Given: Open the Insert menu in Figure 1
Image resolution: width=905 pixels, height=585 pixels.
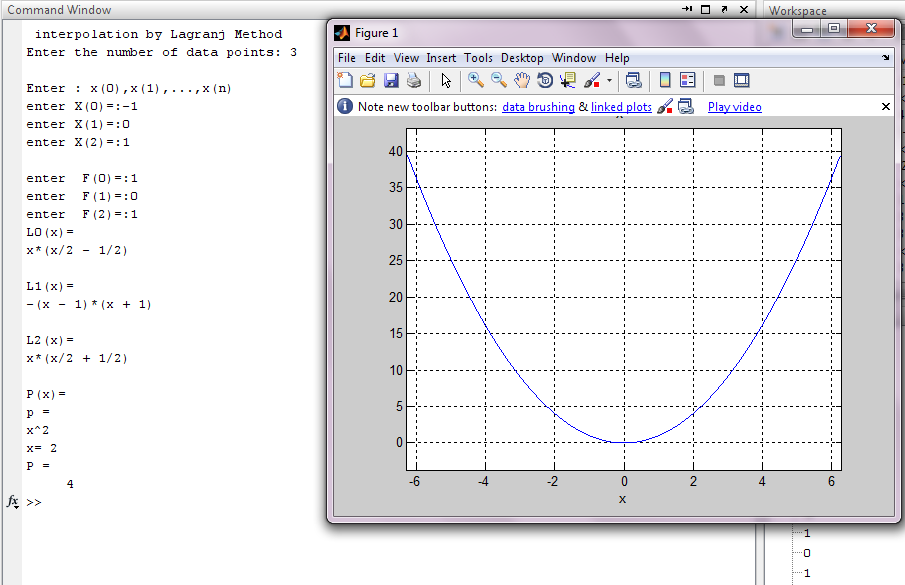Looking at the screenshot, I should pyautogui.click(x=441, y=58).
